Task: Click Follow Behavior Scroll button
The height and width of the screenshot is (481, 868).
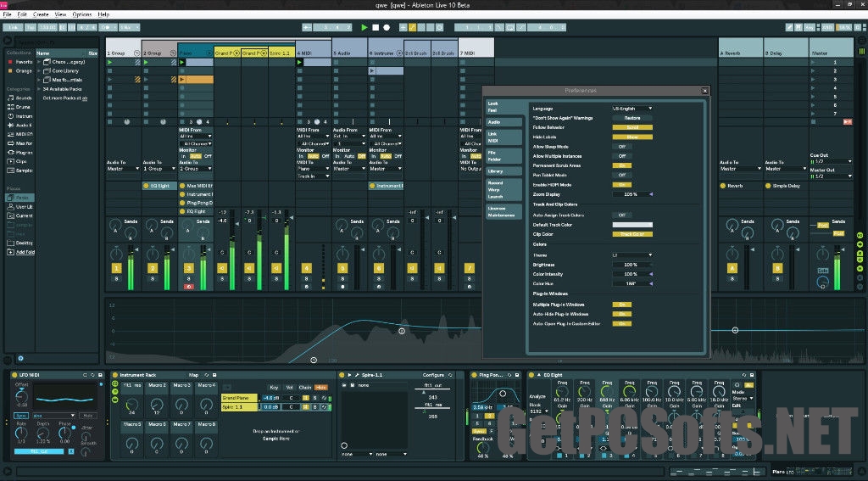Action: (x=632, y=127)
